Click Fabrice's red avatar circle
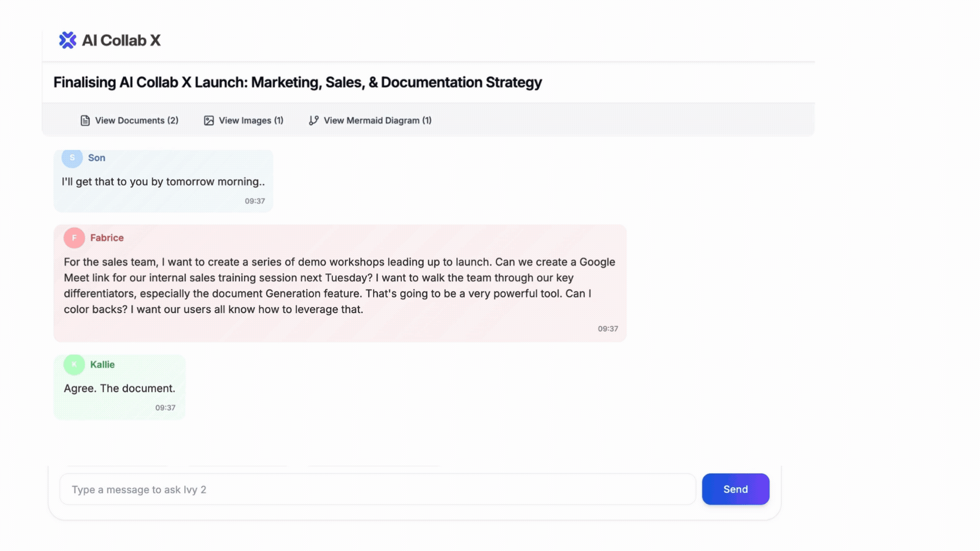This screenshot has height=551, width=980. [74, 238]
